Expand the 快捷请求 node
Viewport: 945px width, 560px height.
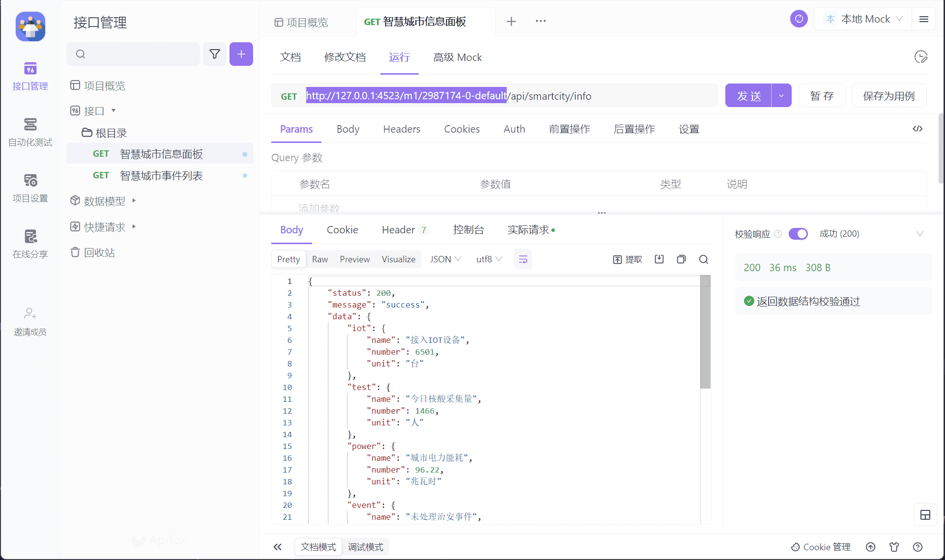(134, 226)
